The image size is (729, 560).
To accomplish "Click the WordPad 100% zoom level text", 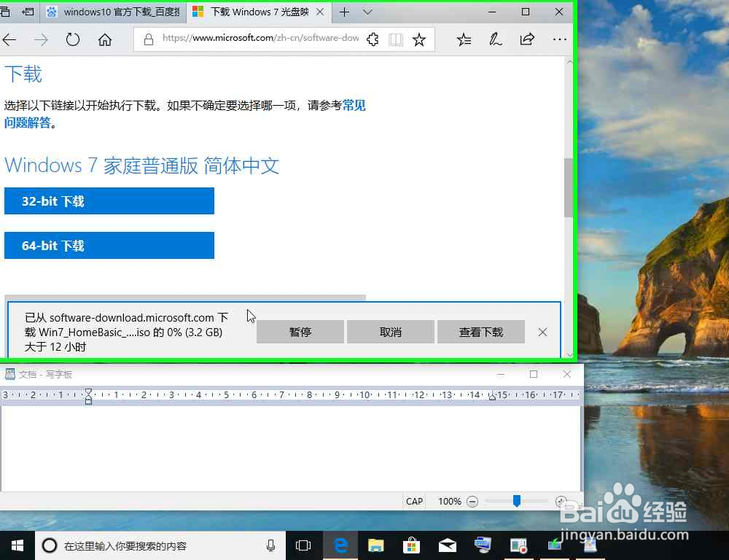I will pyautogui.click(x=450, y=502).
